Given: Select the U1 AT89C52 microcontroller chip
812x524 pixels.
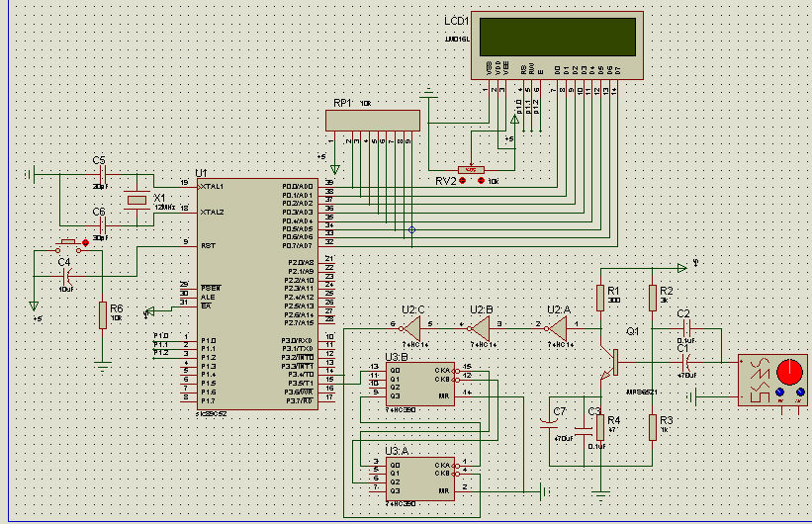Looking at the screenshot, I should [257, 294].
